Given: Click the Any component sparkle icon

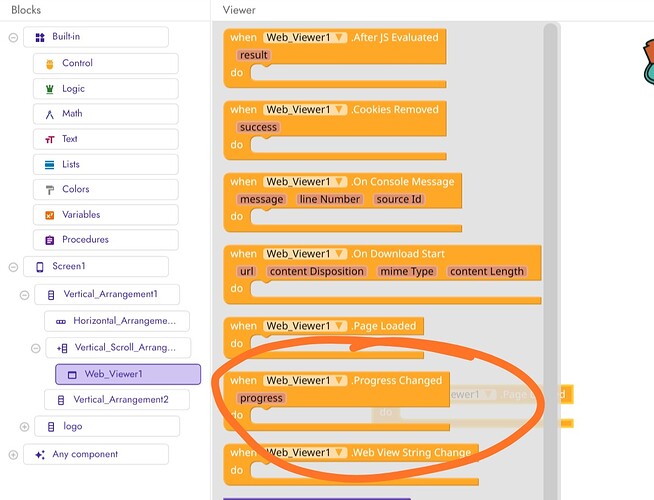Looking at the screenshot, I should pyautogui.click(x=40, y=455).
